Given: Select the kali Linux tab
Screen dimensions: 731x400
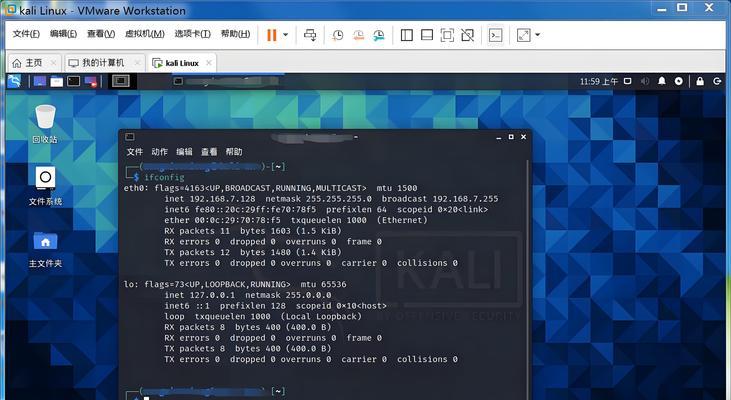Looking at the screenshot, I should point(182,63).
